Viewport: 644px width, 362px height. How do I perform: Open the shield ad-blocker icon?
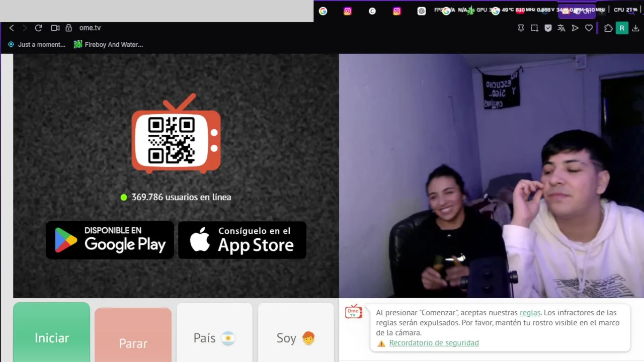tap(548, 28)
